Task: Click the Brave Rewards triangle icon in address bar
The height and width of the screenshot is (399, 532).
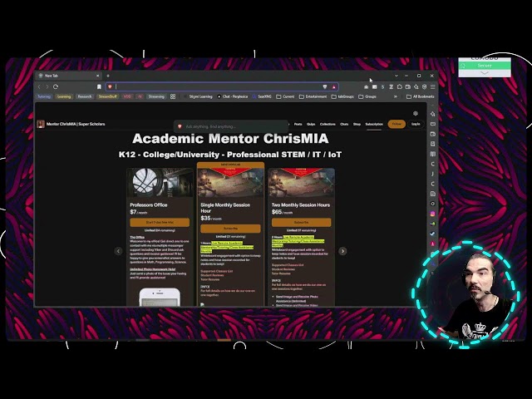Action: (x=334, y=87)
